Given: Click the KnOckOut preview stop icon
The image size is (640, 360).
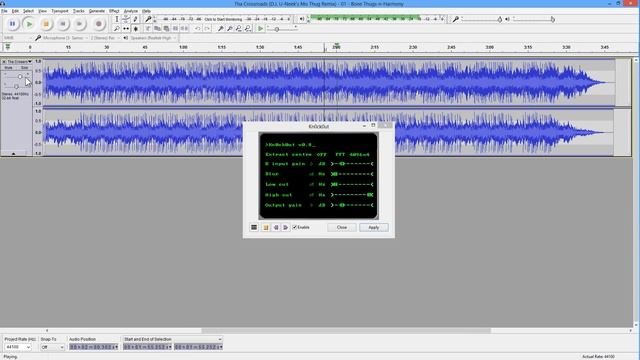Looking at the screenshot, I should 266,227.
